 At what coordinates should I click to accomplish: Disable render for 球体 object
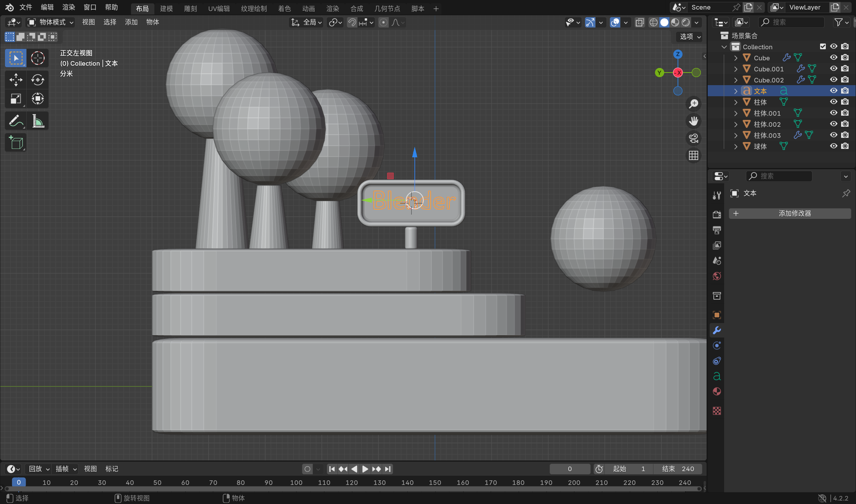pos(845,146)
